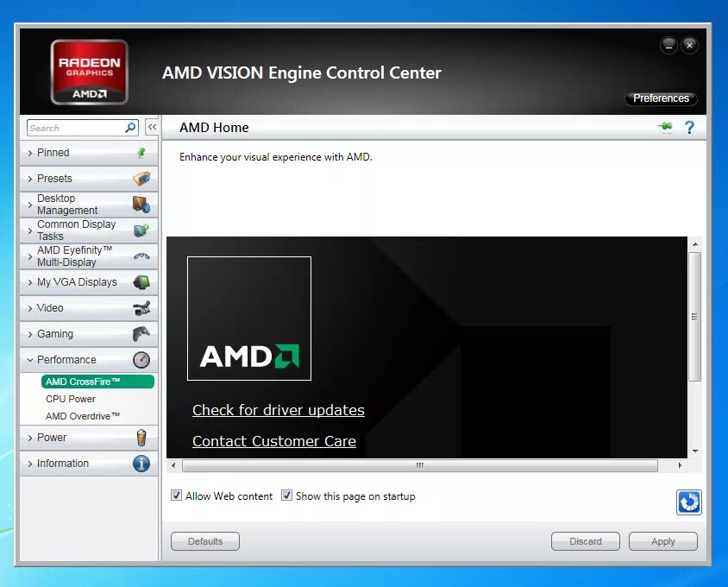Image resolution: width=728 pixels, height=587 pixels.
Task: Click the AMD logo tile in web panel
Action: click(249, 319)
